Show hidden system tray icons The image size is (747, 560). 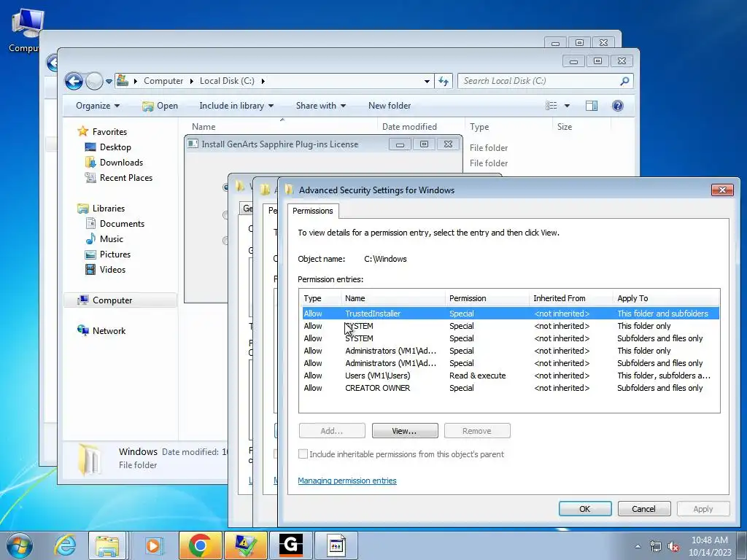click(638, 546)
